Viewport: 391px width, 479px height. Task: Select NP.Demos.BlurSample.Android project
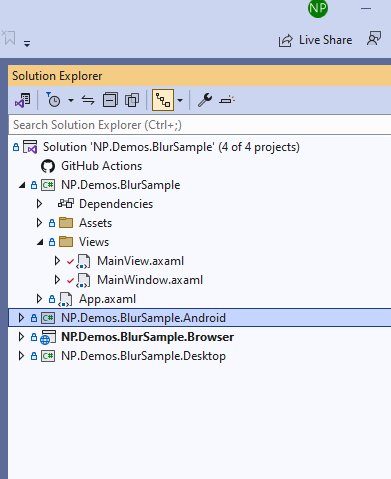click(143, 318)
